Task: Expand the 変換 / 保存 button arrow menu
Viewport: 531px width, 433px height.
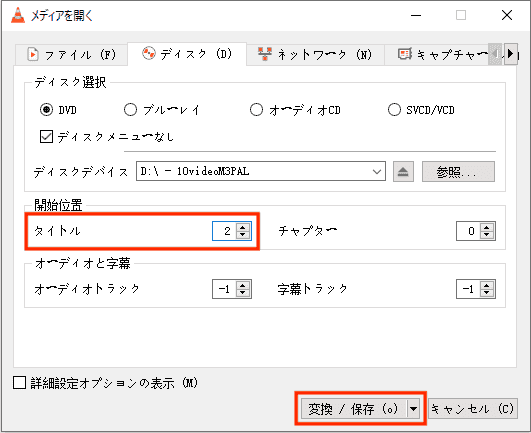Action: (413, 409)
